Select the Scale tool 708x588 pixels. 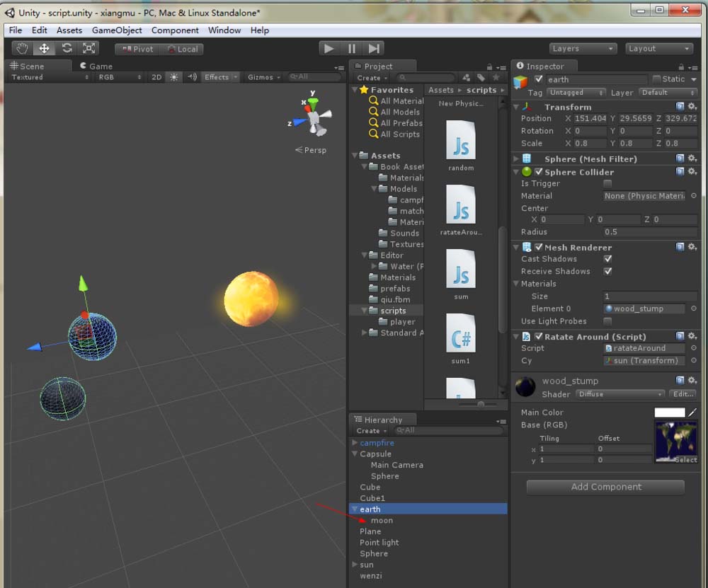[x=88, y=48]
